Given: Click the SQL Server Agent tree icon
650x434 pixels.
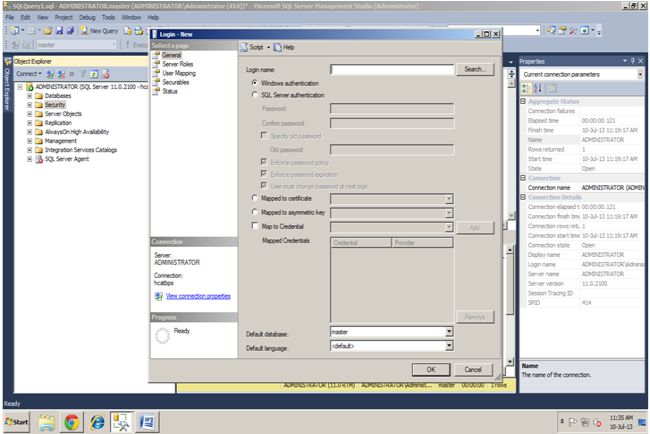Looking at the screenshot, I should click(39, 159).
